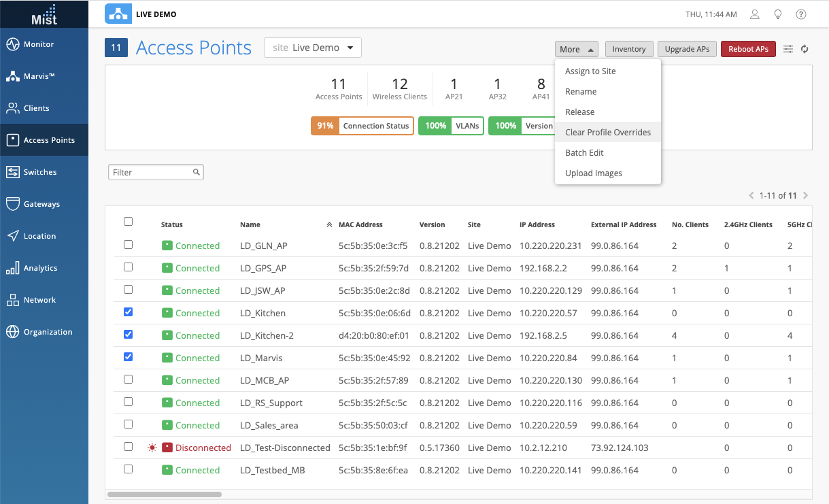
Task: Collapse the More dropdown button
Action: coord(577,49)
